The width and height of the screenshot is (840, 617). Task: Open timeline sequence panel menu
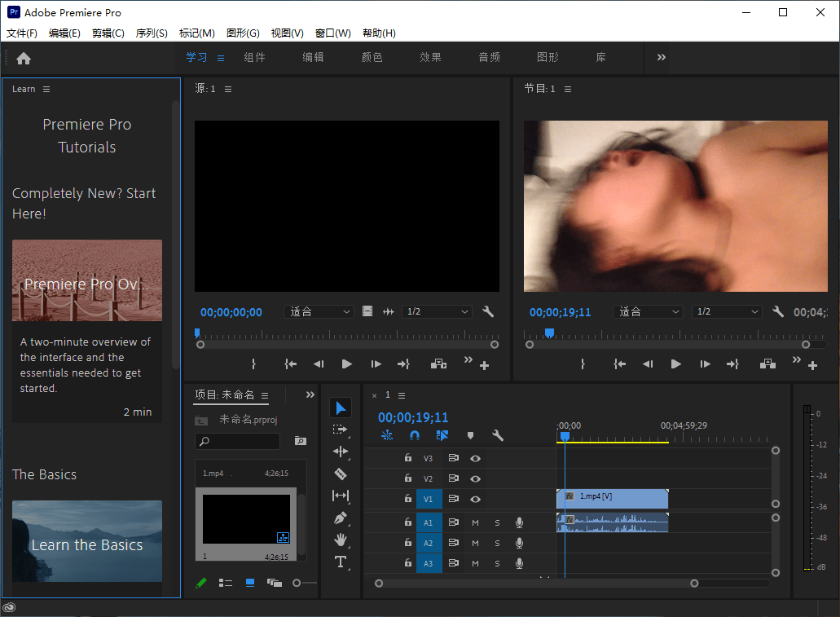tap(402, 395)
